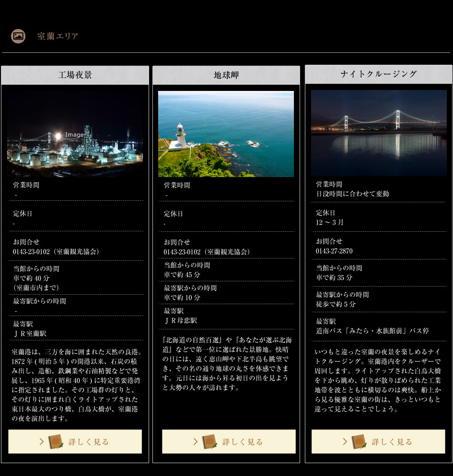Click the text 車で約45分
This screenshot has width=453, height=476.
(182, 275)
